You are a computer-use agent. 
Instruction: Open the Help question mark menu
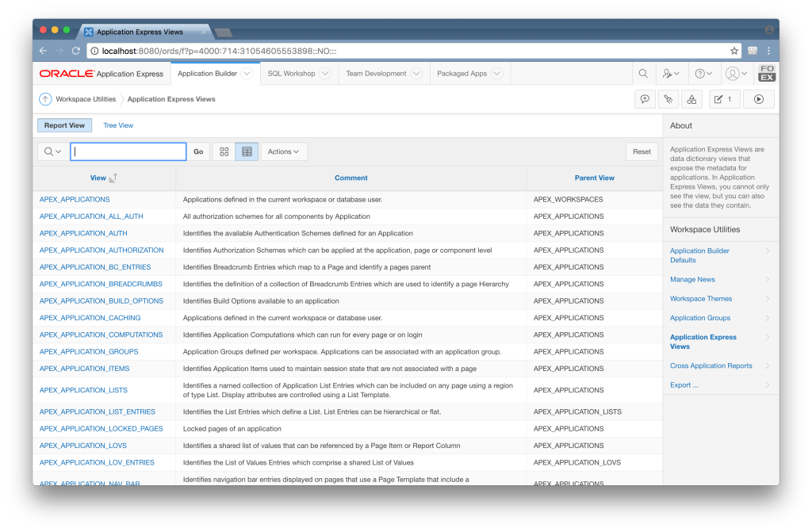703,74
